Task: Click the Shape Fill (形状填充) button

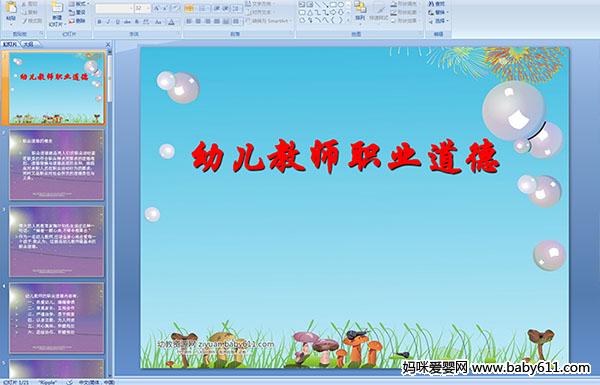Action: [406, 4]
